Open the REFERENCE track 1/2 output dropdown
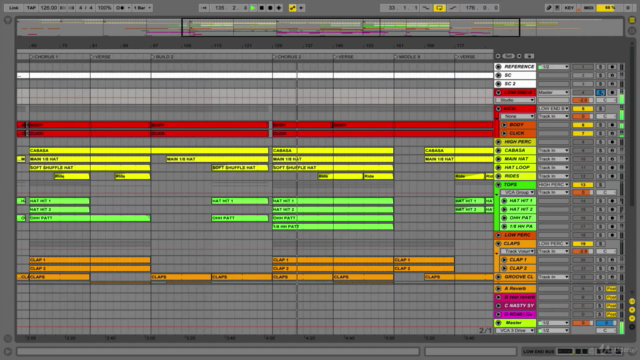 point(553,67)
